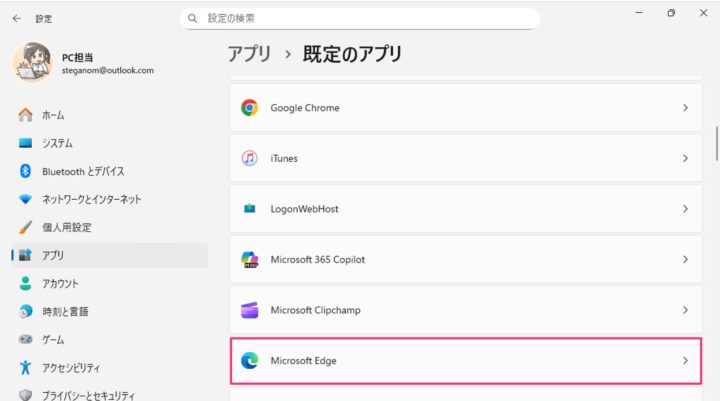Click the Bluetooth icon in sidebar
This screenshot has width=720, height=401.
click(x=25, y=171)
